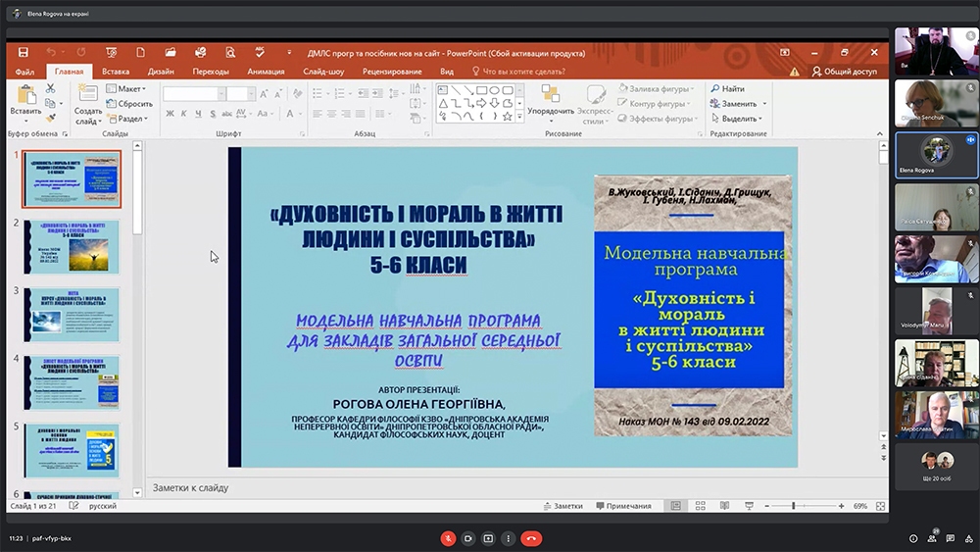Open the meeting chat icon
The image size is (980, 552).
point(951,538)
